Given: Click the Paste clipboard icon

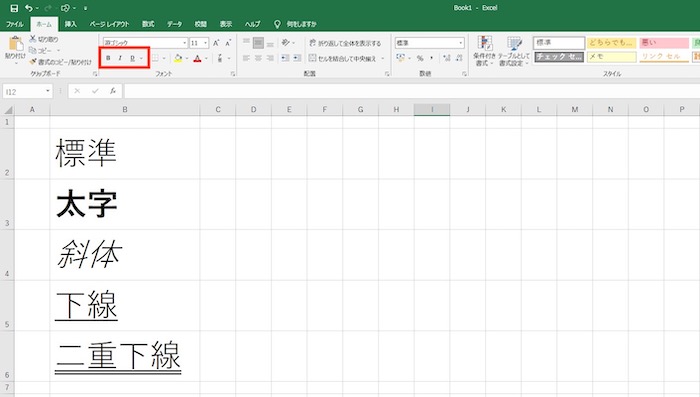Looking at the screenshot, I should (x=16, y=44).
